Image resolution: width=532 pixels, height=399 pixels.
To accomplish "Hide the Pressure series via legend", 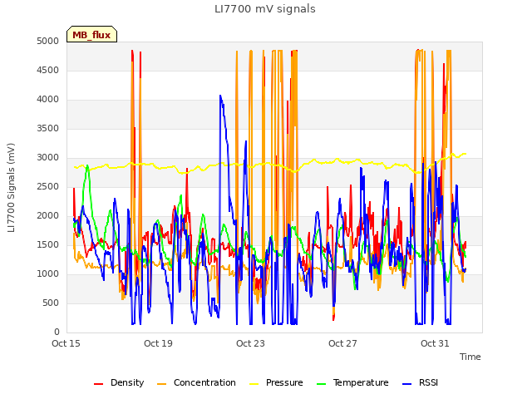I will coord(276,382).
